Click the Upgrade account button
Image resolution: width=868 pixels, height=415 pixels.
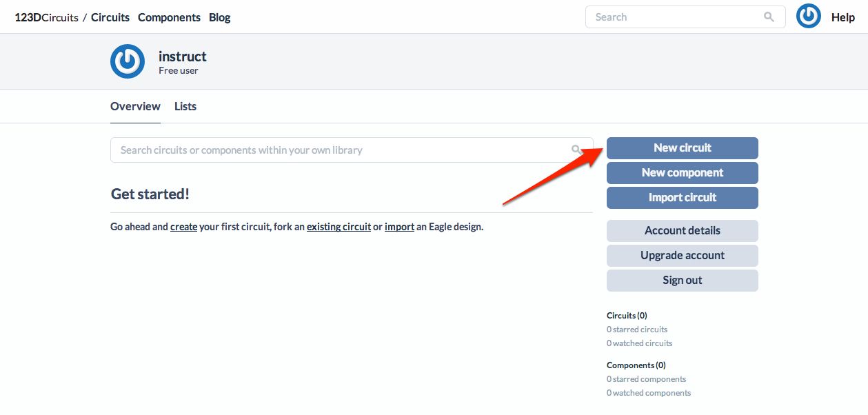point(682,255)
